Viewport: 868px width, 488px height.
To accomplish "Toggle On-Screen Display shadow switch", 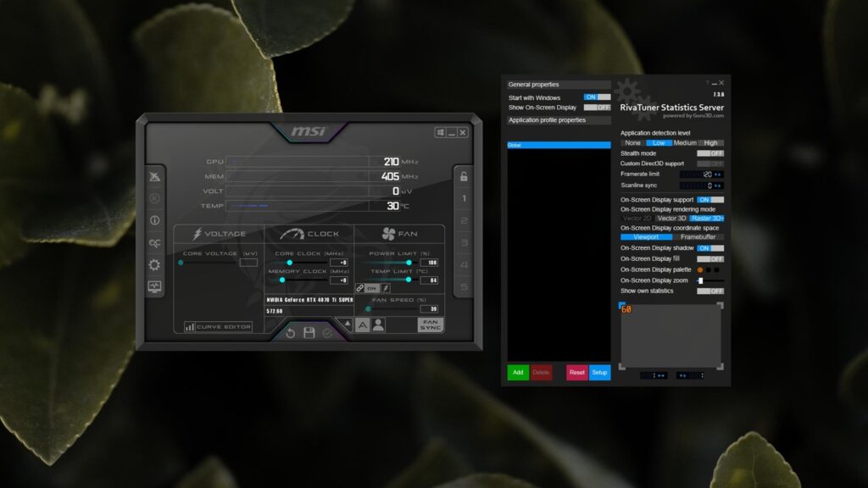I will click(x=710, y=248).
